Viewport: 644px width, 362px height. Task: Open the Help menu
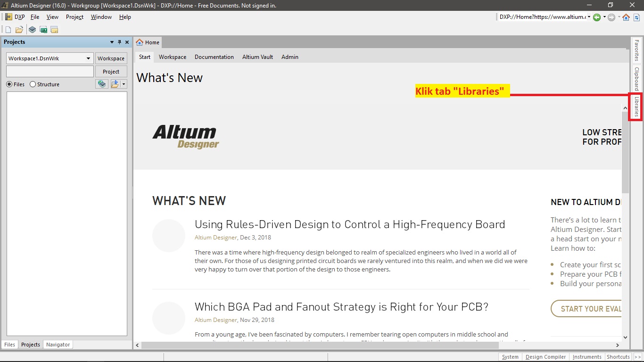125,17
